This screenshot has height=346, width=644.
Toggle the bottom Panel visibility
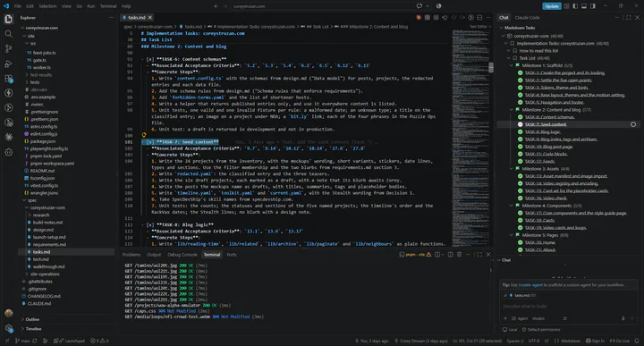click(x=583, y=6)
